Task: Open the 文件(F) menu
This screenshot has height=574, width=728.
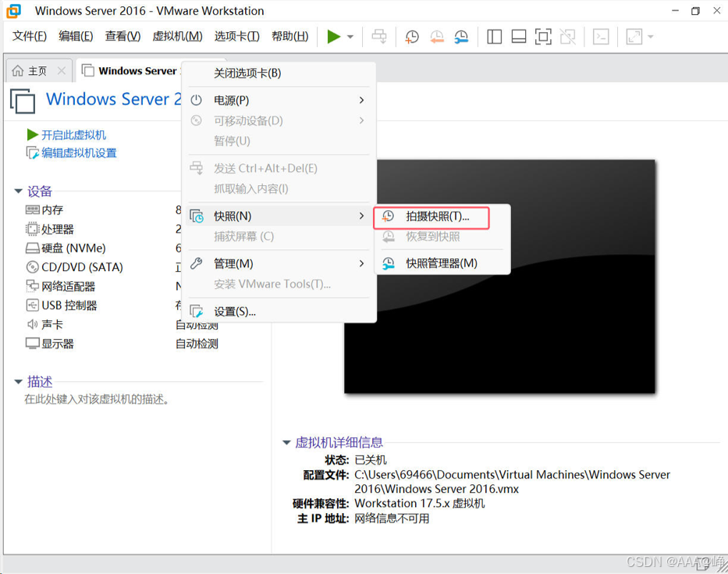Action: [x=29, y=36]
